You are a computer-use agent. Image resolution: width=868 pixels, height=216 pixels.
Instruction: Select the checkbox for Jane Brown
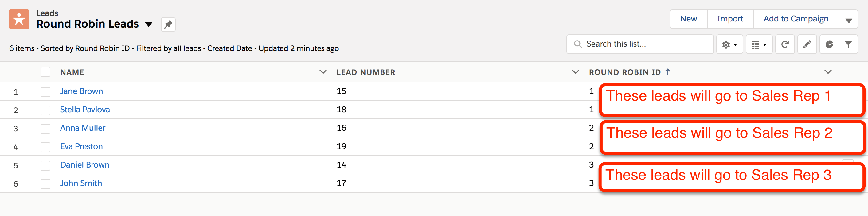click(x=45, y=91)
